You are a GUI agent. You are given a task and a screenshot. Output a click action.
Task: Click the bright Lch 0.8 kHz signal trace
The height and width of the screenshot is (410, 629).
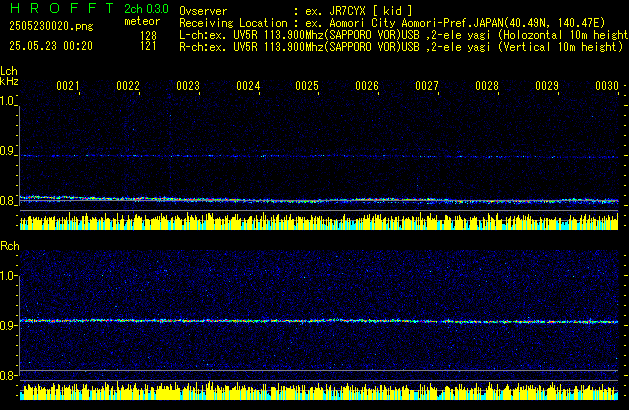coord(319,200)
